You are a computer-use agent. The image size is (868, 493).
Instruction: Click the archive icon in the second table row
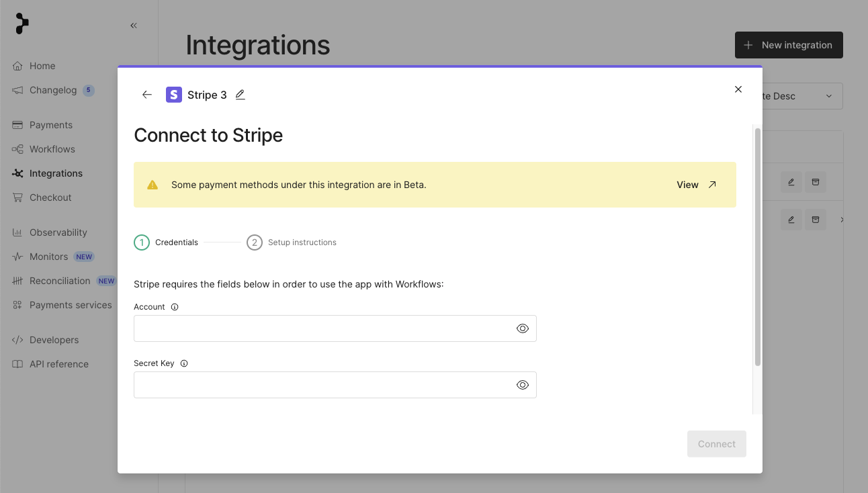pos(816,220)
